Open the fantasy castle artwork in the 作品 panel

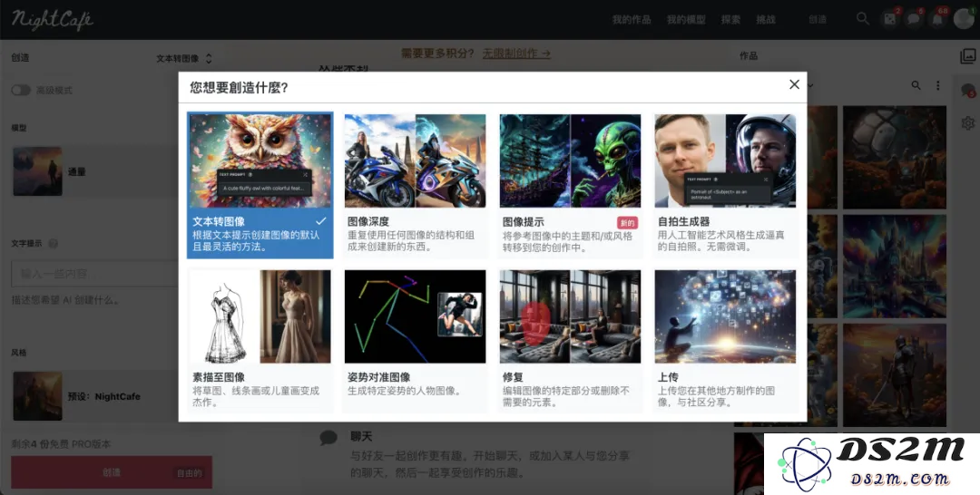click(895, 267)
